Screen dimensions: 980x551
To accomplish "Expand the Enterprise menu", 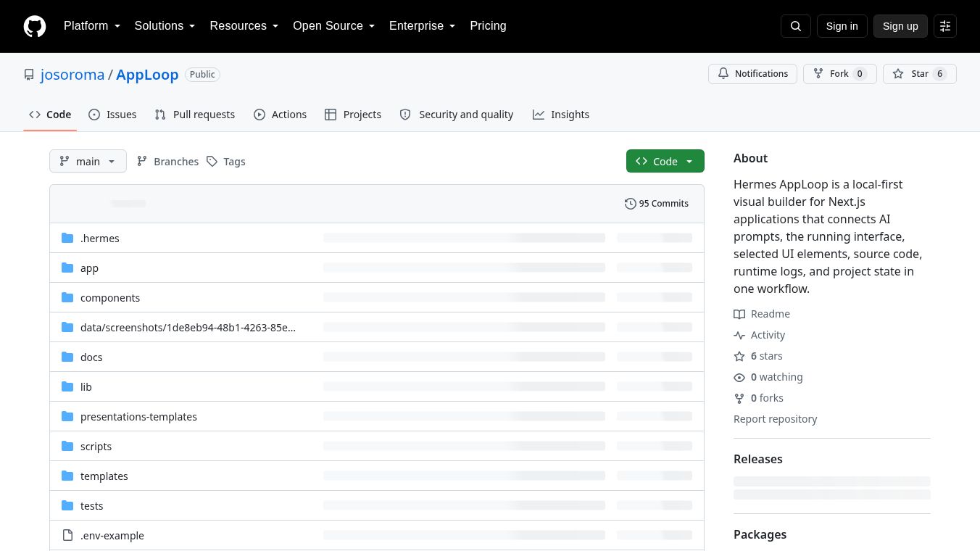I will pos(423,26).
